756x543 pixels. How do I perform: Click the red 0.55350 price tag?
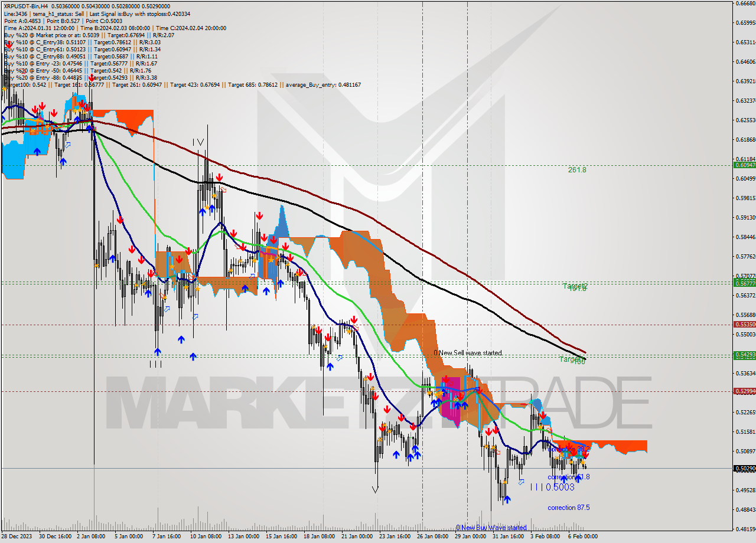(744, 324)
